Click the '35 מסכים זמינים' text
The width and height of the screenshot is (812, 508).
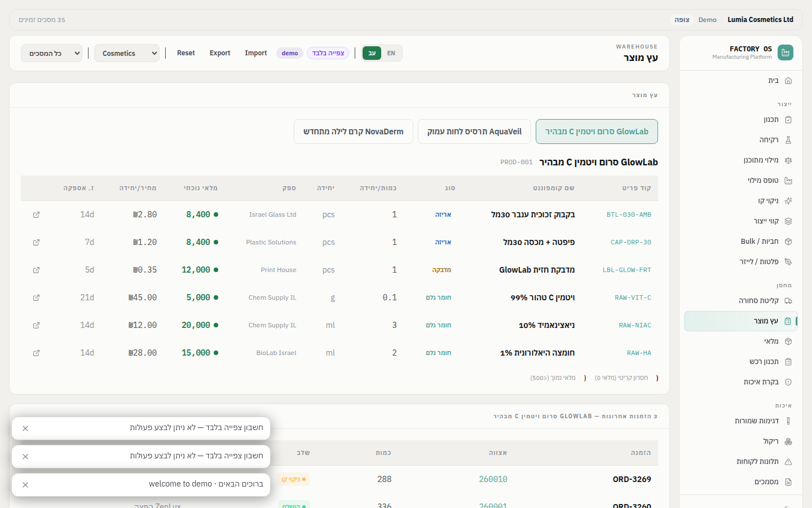[42, 20]
